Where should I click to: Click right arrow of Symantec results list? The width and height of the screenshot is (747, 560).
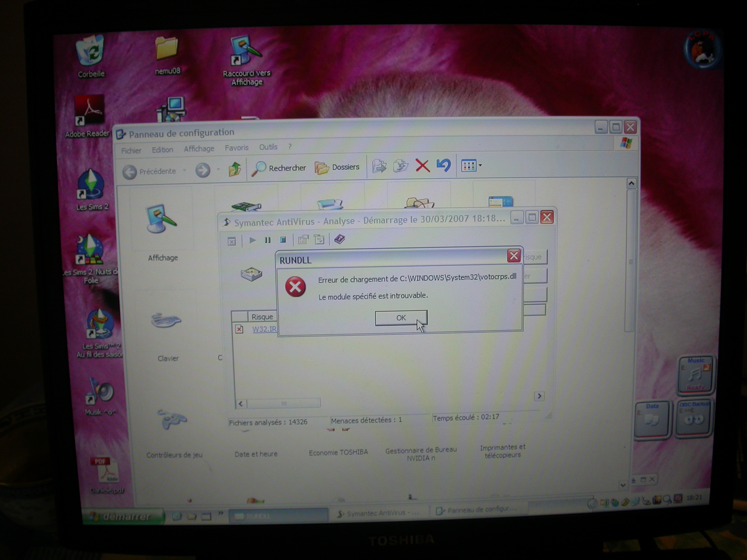point(539,396)
